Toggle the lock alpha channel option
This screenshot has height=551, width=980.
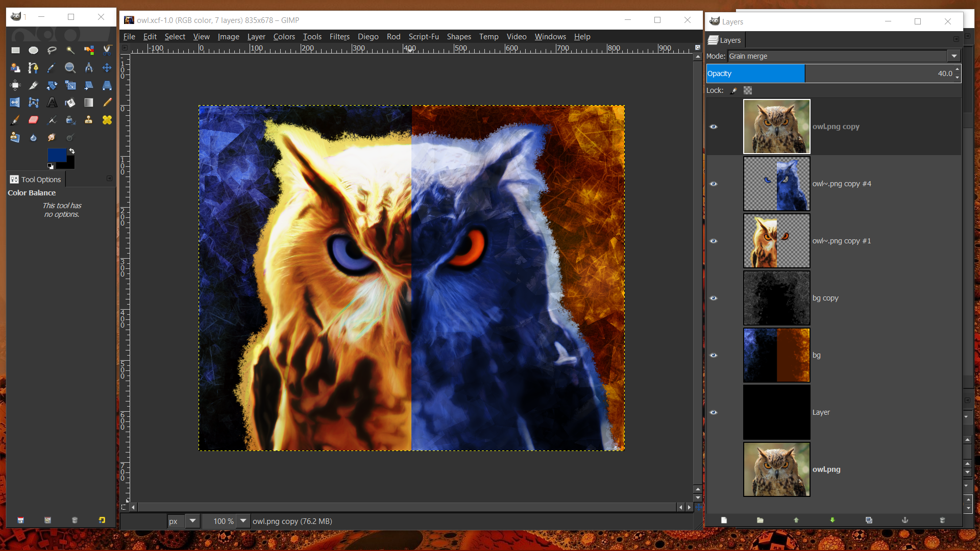[x=748, y=90]
